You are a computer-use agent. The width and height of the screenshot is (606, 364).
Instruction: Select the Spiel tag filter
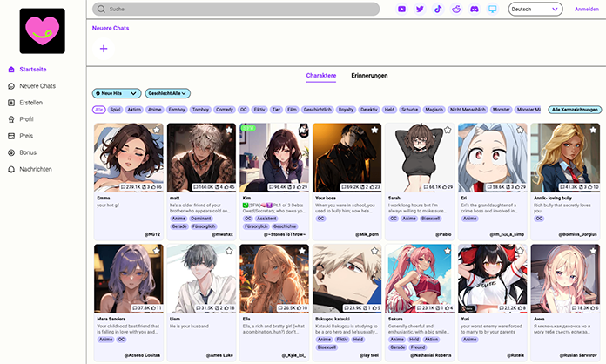(x=115, y=110)
